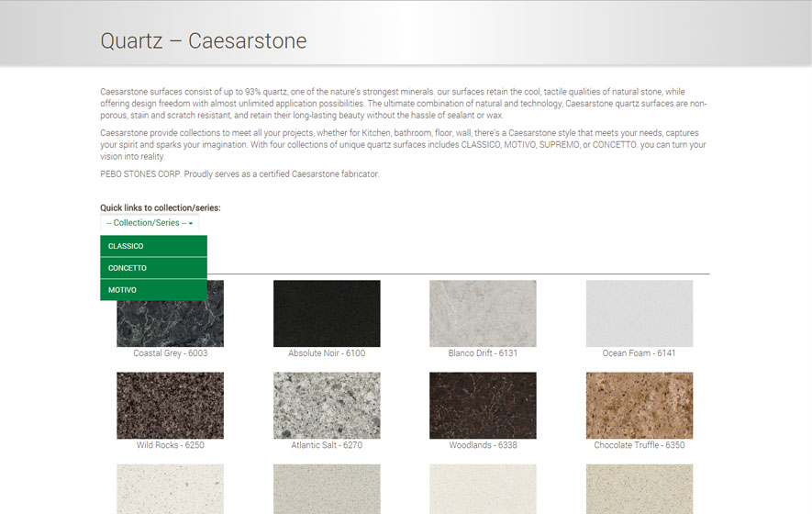Choose CONCETTO in the collection menu
Screen dimensions: 812x514
click(154, 268)
